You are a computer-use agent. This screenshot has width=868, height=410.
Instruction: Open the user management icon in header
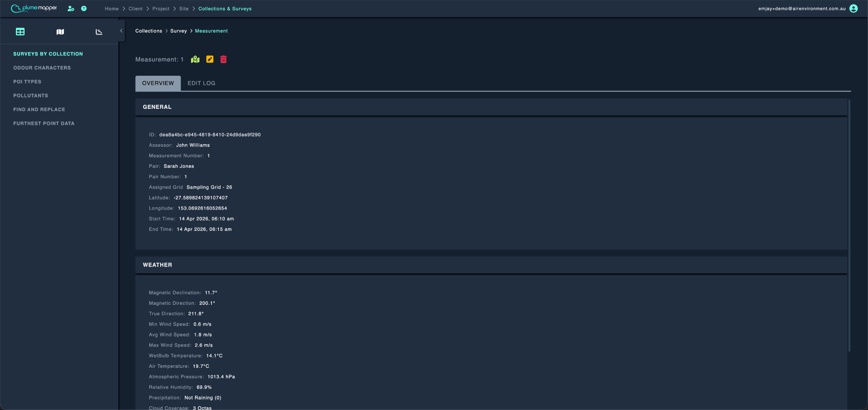click(x=71, y=9)
